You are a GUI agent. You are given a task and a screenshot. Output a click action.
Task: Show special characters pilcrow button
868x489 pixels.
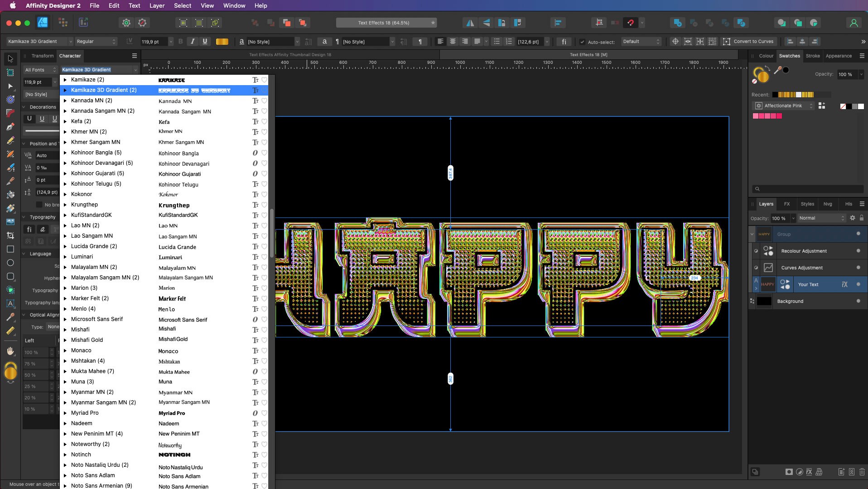point(420,42)
